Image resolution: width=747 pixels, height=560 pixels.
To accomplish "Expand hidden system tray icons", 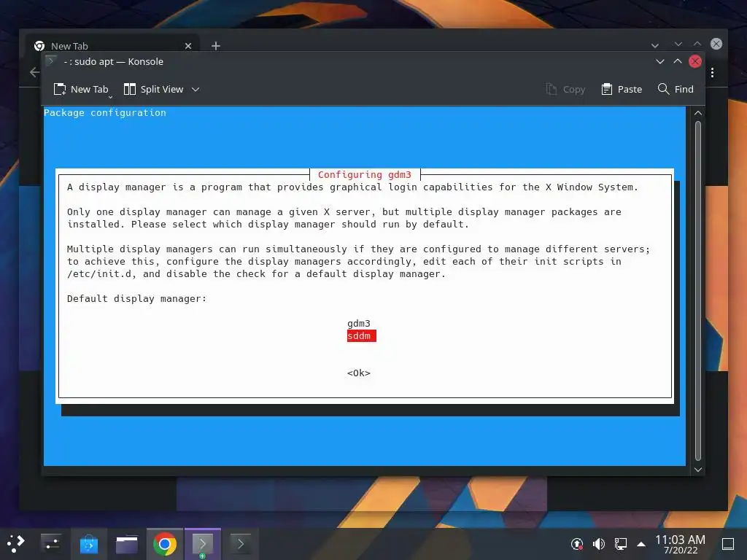I will 641,544.
